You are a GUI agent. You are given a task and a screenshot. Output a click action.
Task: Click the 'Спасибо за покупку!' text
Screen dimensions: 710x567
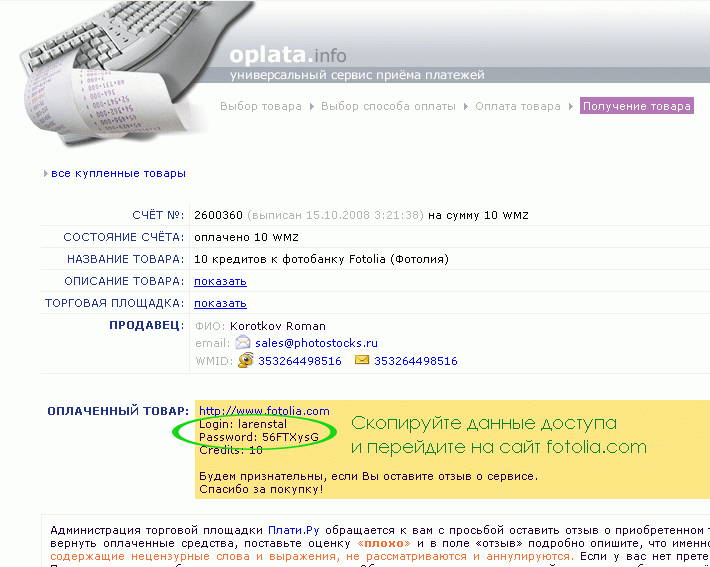(x=261, y=490)
